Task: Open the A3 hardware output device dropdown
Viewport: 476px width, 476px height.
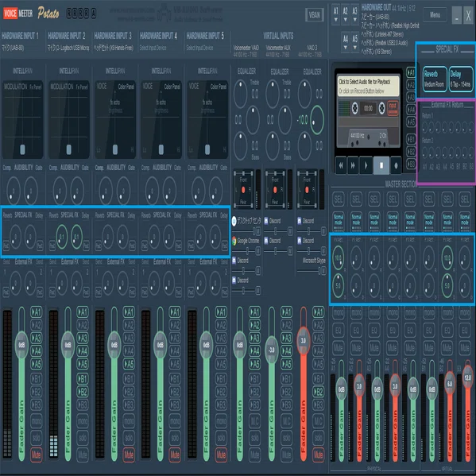Action: coord(354,14)
